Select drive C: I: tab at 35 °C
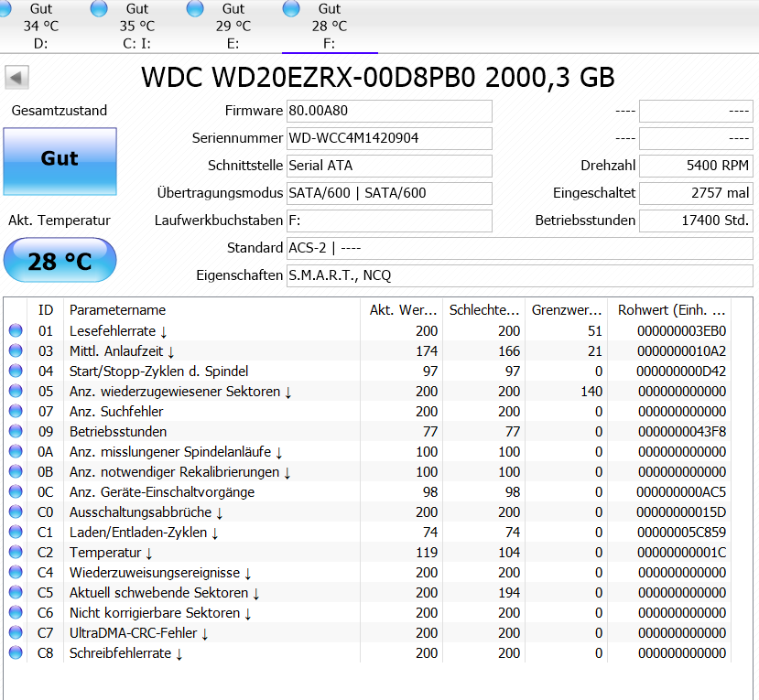Viewport: 759px width, 700px height. (137, 27)
